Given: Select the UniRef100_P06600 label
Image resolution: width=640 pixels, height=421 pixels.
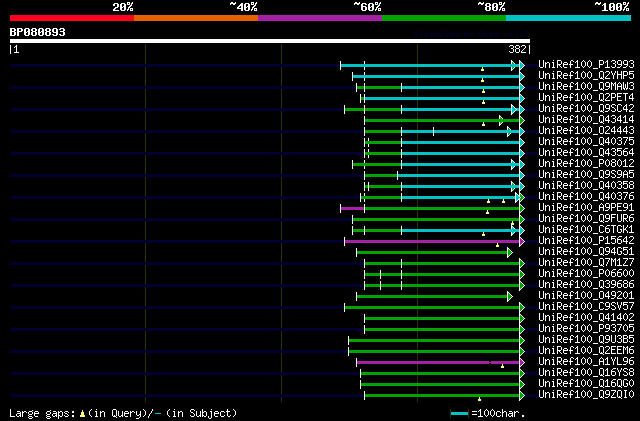Looking at the screenshot, I should tap(586, 274).
